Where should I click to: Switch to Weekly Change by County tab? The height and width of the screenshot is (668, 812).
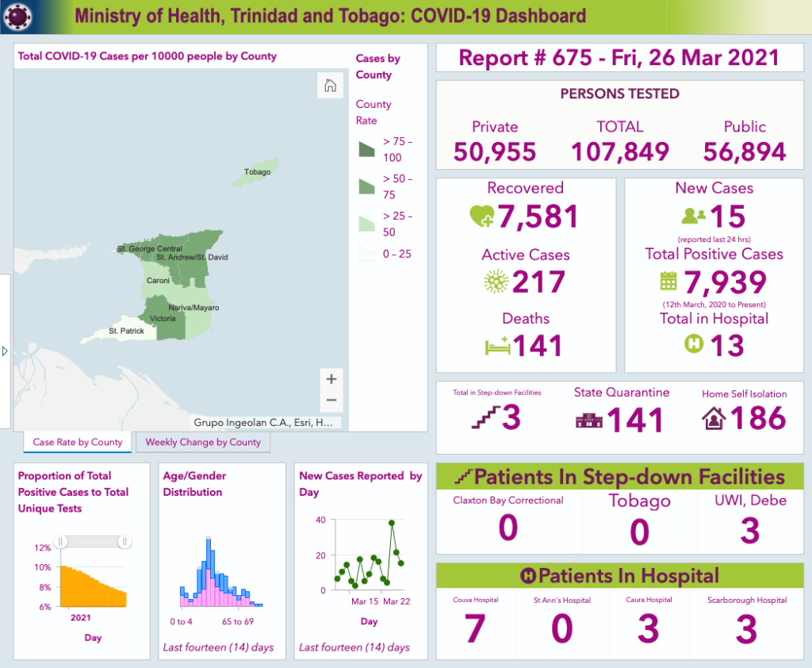203,442
